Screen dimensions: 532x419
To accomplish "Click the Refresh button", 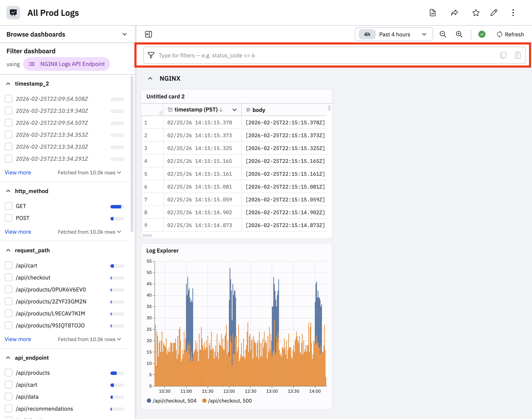I will point(510,34).
